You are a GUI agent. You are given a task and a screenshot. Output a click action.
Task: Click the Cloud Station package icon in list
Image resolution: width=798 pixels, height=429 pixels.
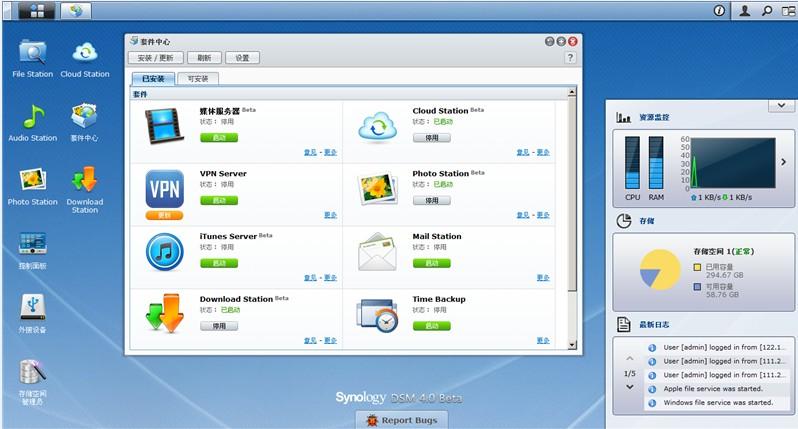[x=377, y=127]
